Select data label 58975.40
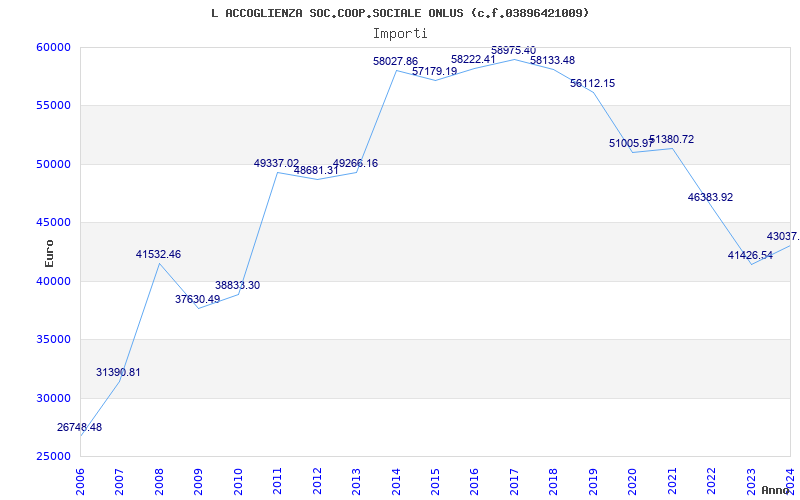 513,50
